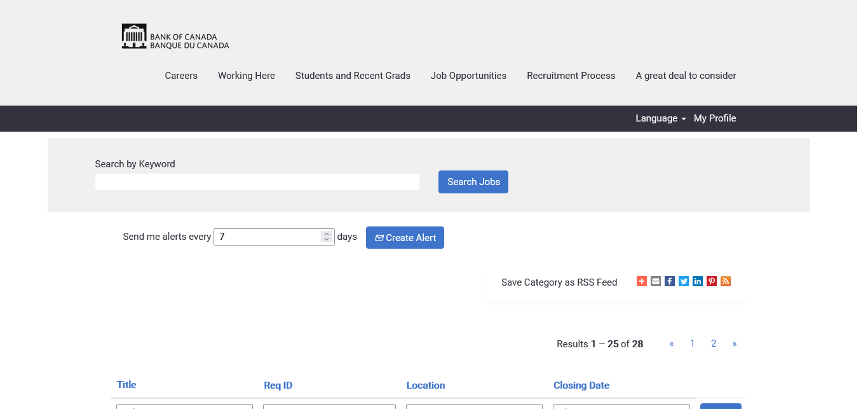This screenshot has height=409, width=868.
Task: Click the Bank of Canada logo
Action: [x=175, y=37]
